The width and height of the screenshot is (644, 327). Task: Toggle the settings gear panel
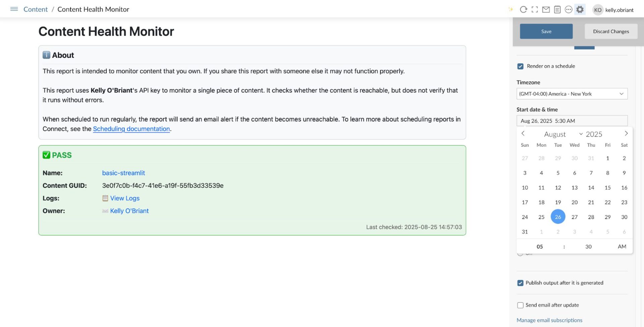580,10
